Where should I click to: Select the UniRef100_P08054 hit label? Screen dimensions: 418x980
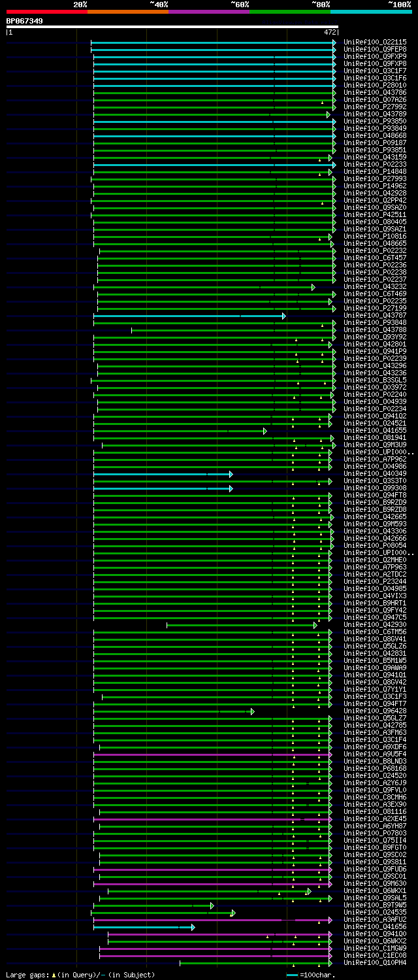click(375, 545)
